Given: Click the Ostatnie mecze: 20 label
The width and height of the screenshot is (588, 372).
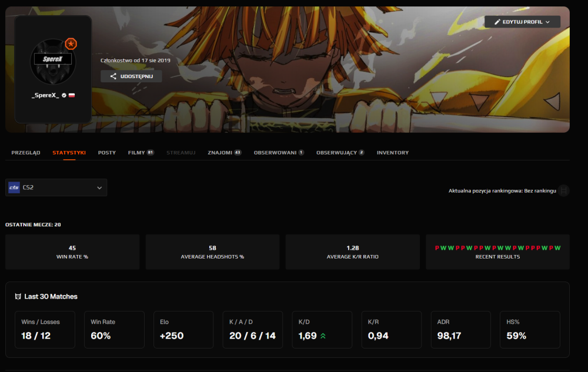Looking at the screenshot, I should [x=33, y=224].
